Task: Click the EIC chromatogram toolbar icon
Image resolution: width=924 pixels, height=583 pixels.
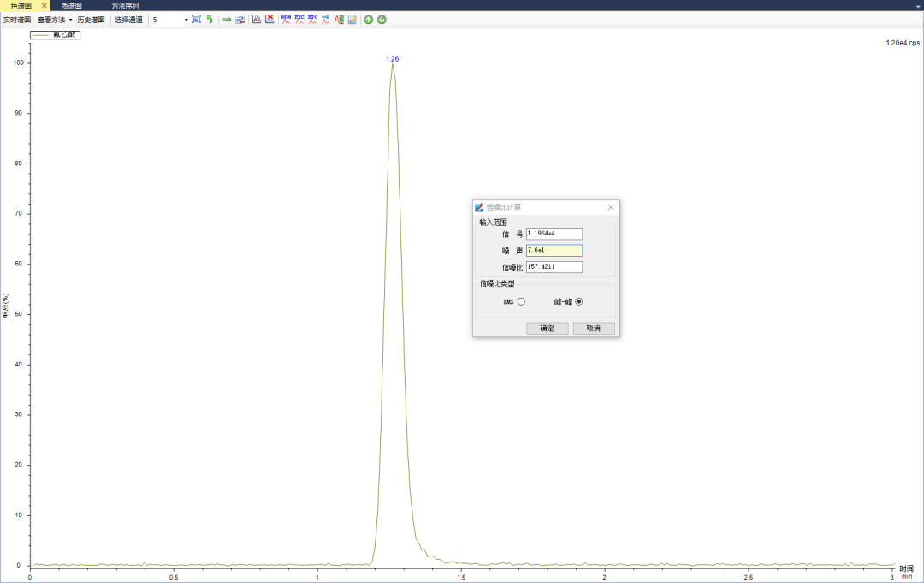Action: click(x=299, y=19)
